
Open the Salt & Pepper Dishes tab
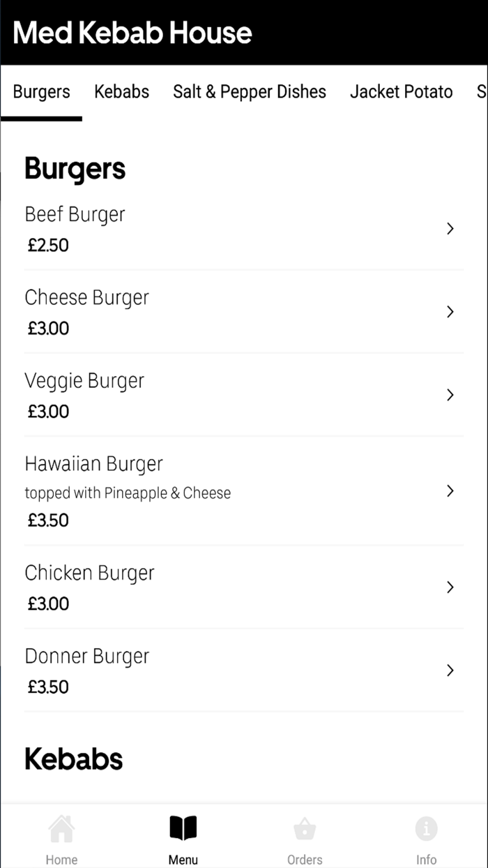point(250,91)
